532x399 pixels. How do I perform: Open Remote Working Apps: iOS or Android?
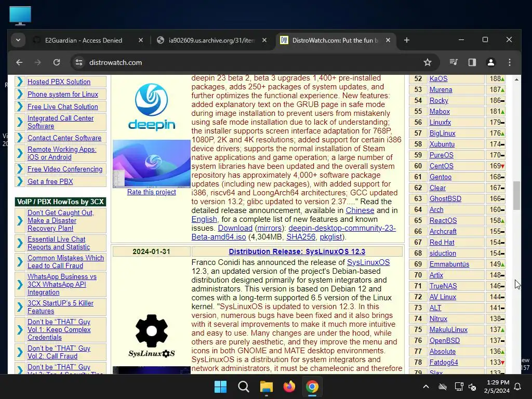[62, 153]
